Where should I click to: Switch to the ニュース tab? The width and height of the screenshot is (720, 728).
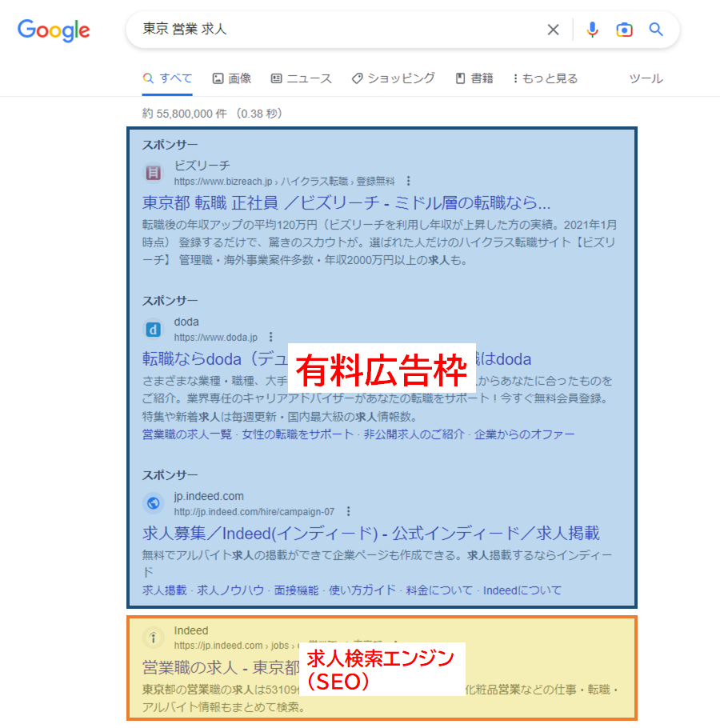coord(302,78)
